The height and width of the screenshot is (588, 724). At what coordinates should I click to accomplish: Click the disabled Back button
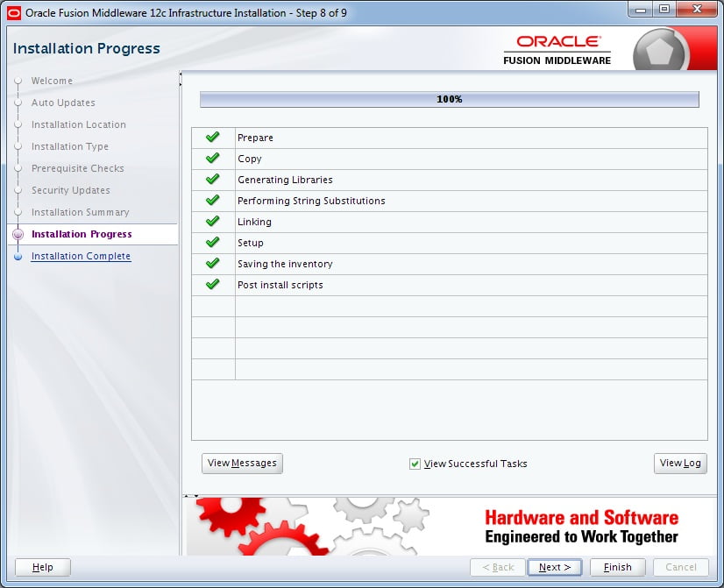tap(498, 567)
